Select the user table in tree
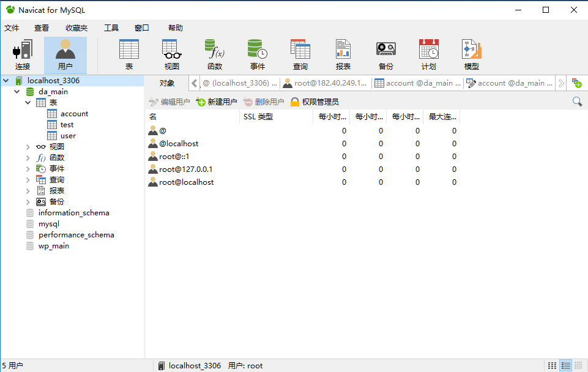This screenshot has width=588, height=372. pos(69,136)
